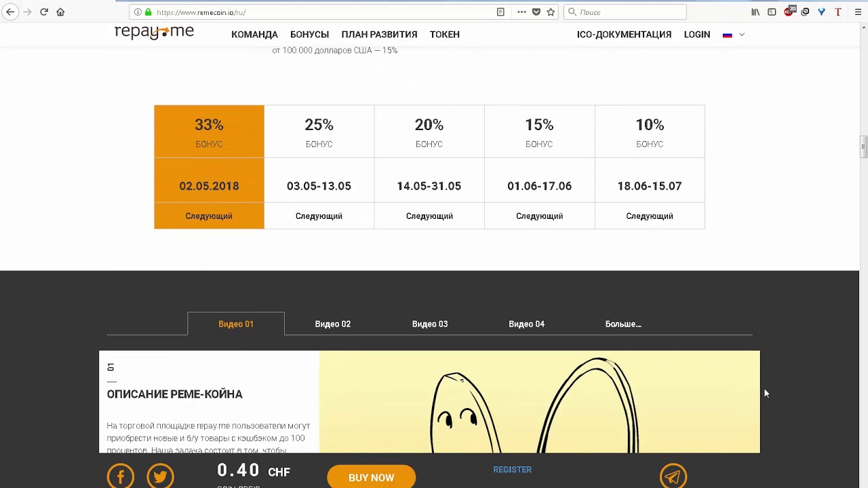
Task: Toggle reader view icon in address bar
Action: (500, 12)
